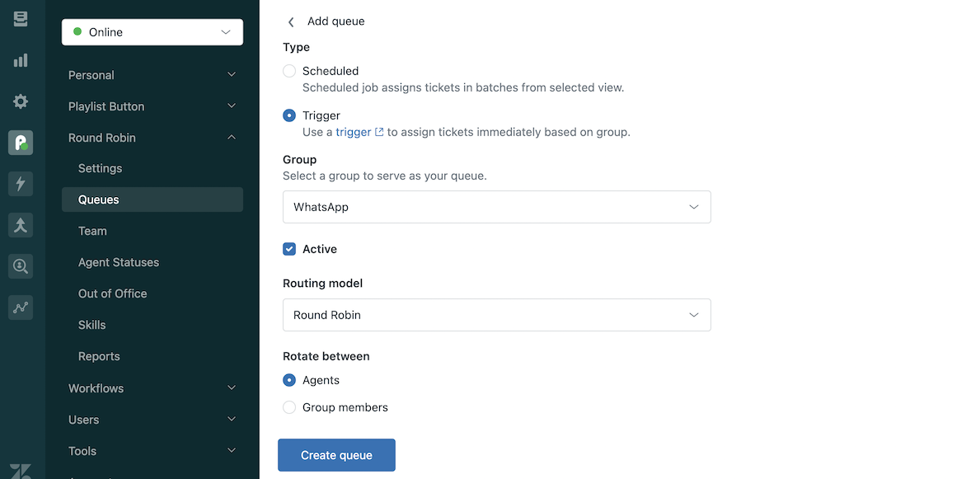This screenshot has width=980, height=479.
Task: Open the Views icon in the left rail
Action: (x=20, y=19)
